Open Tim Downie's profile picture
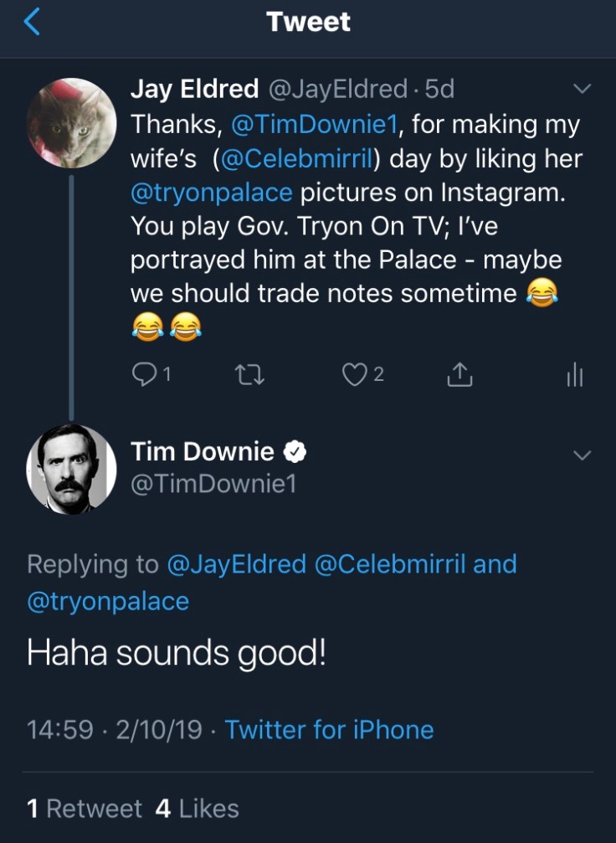The height and width of the screenshot is (843, 616). tap(71, 469)
